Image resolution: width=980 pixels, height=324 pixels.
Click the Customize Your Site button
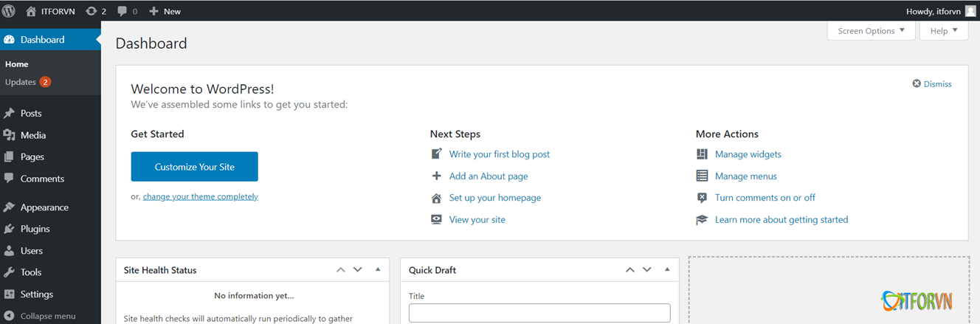click(194, 167)
